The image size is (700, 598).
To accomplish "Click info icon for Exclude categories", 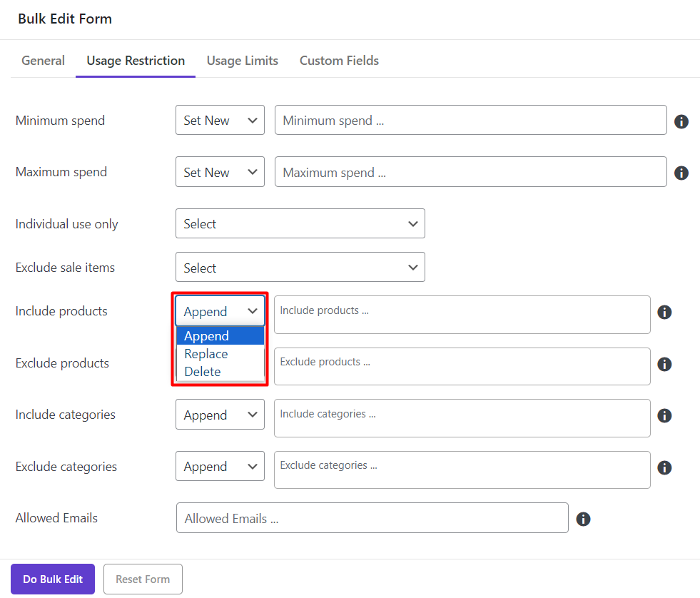I will coord(664,467).
